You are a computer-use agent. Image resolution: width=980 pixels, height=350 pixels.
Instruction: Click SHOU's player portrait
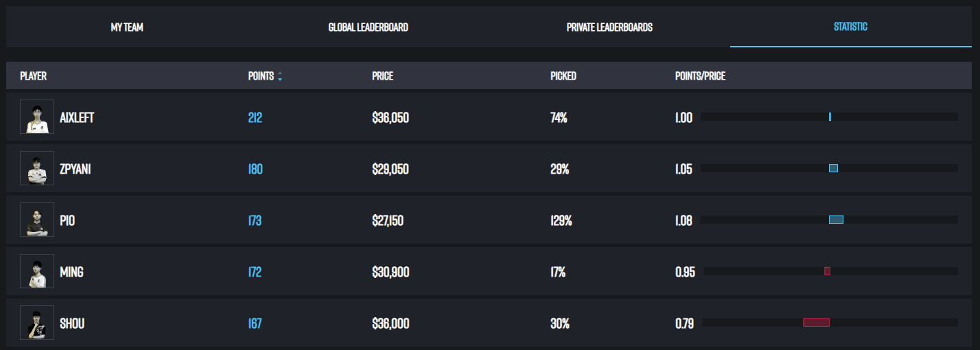pyautogui.click(x=37, y=323)
